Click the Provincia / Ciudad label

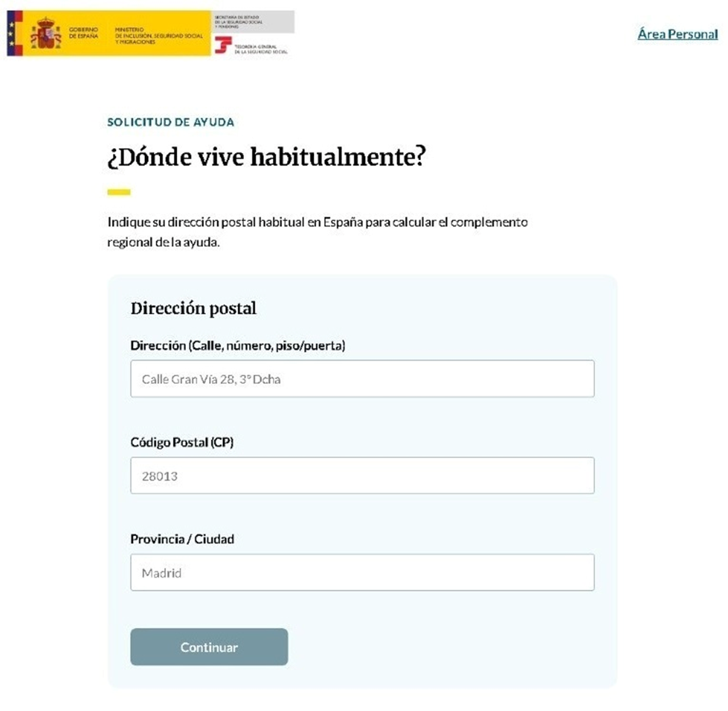pyautogui.click(x=182, y=539)
